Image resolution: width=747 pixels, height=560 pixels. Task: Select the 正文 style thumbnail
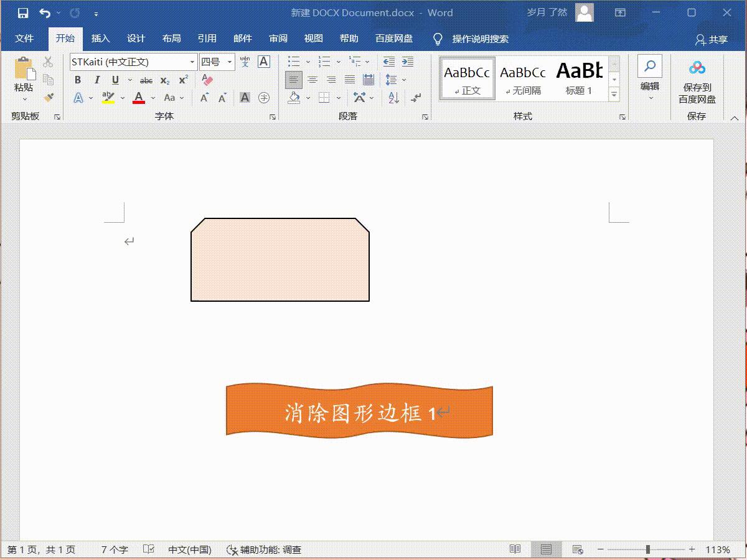pyautogui.click(x=467, y=77)
